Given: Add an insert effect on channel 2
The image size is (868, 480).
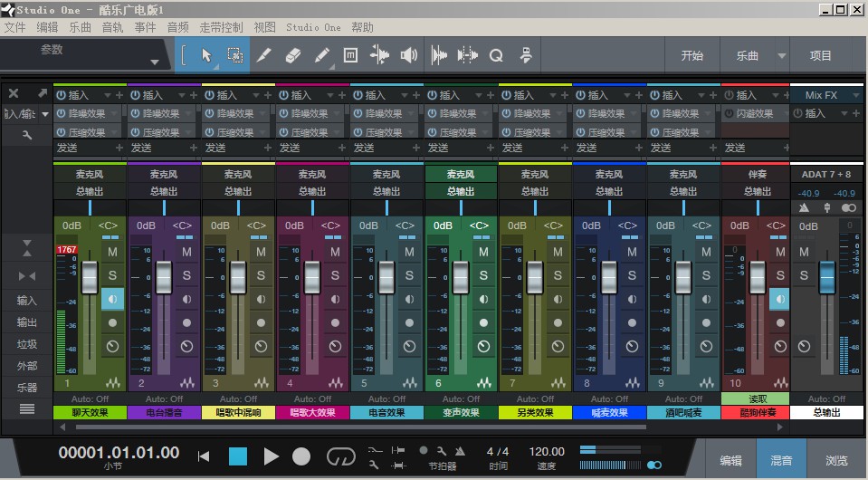Looking at the screenshot, I should point(192,95).
